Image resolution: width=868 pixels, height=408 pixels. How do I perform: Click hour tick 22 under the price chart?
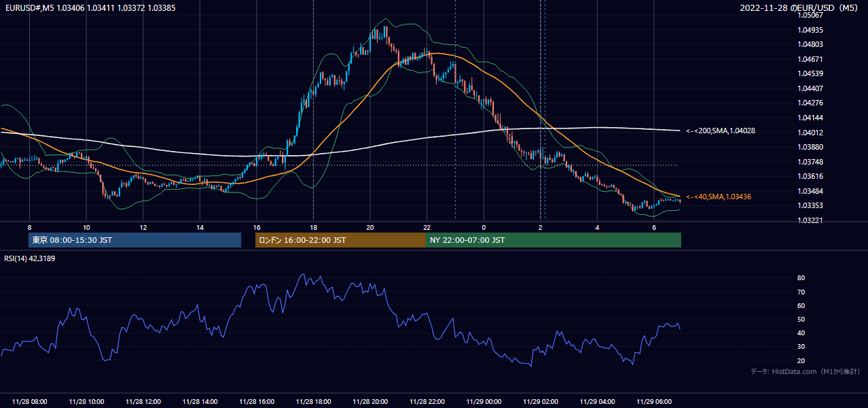point(427,227)
